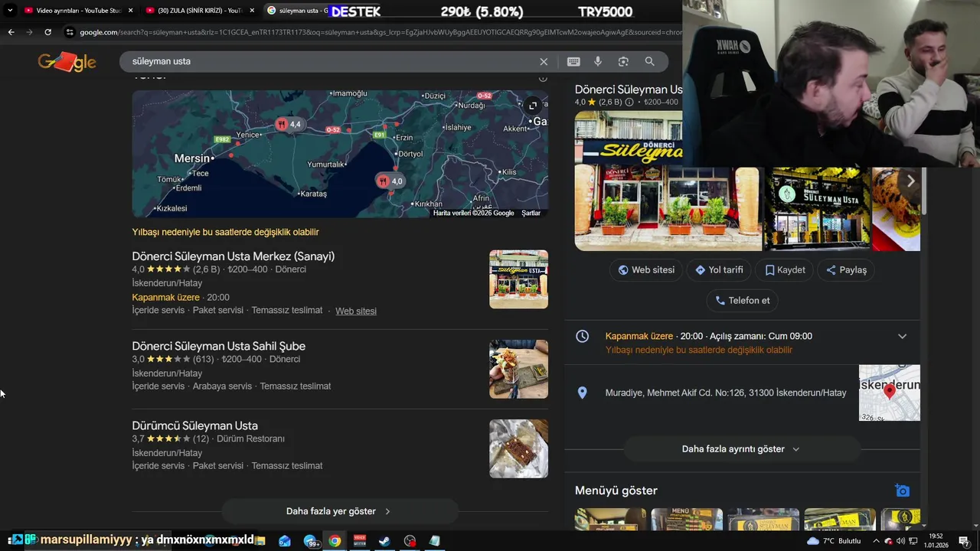980x551 pixels.
Task: Close the Video ayrıntıları YouTube Studio tab
Action: pos(130,11)
